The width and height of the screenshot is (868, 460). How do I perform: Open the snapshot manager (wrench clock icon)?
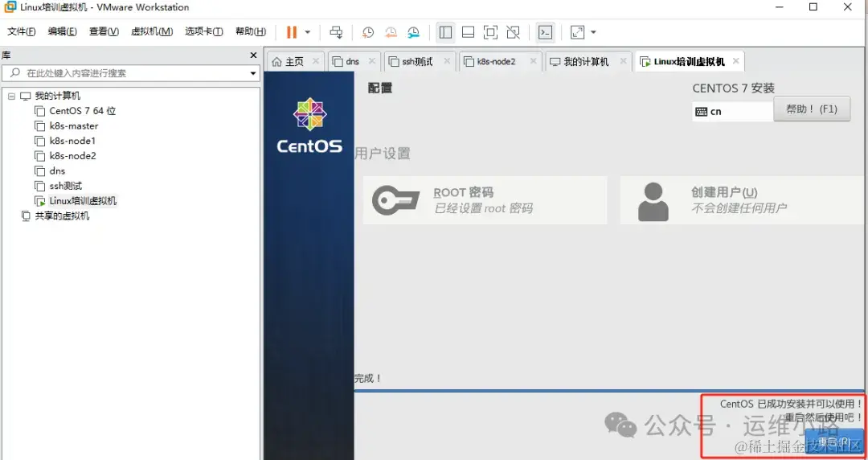(414, 32)
